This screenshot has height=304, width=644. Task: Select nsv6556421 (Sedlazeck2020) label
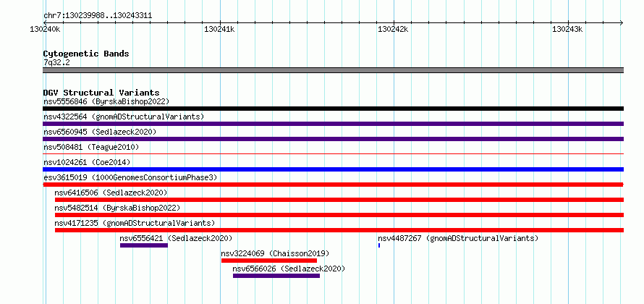coord(177,238)
